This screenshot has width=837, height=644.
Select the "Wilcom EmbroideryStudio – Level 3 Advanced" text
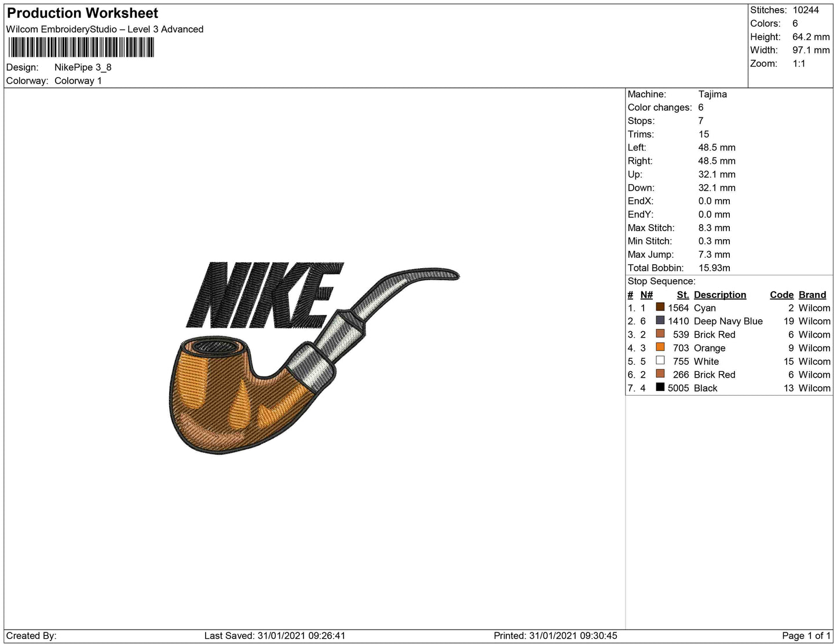click(x=105, y=30)
